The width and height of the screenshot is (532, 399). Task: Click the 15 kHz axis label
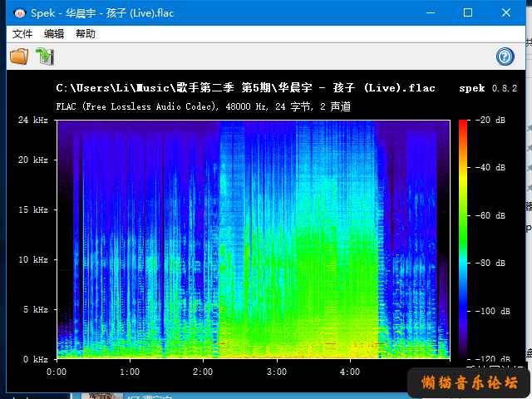pos(33,209)
